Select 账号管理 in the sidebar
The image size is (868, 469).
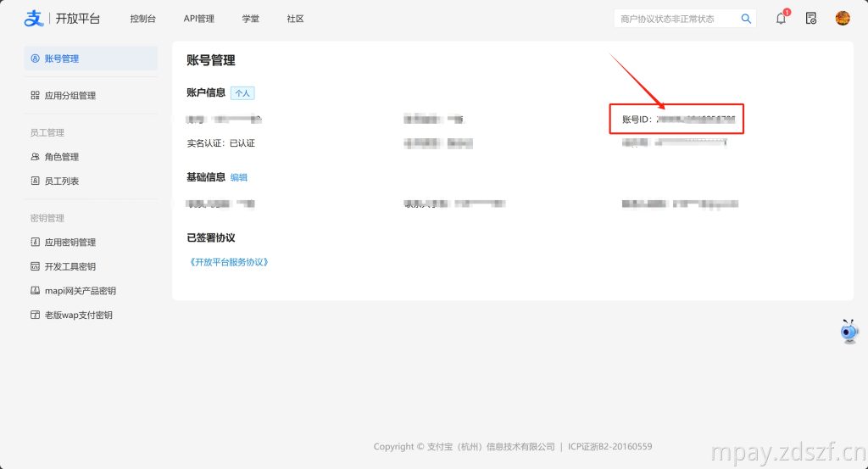pyautogui.click(x=61, y=59)
